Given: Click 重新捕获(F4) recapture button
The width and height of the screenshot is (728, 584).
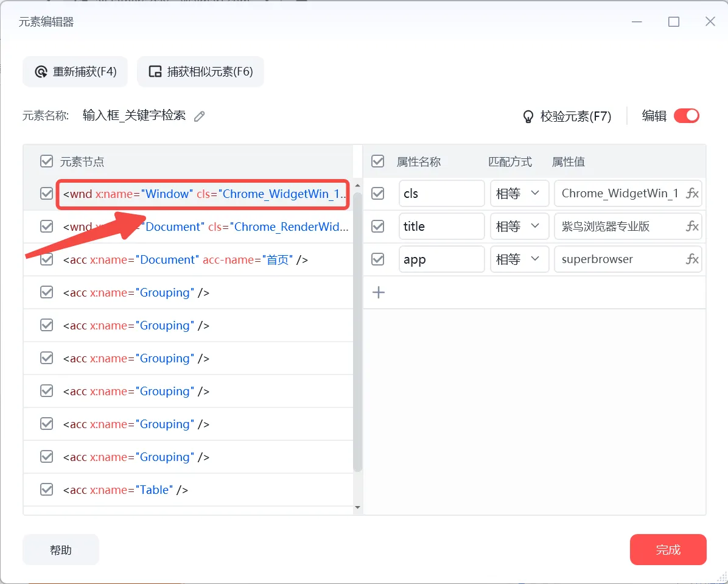Looking at the screenshot, I should 75,71.
